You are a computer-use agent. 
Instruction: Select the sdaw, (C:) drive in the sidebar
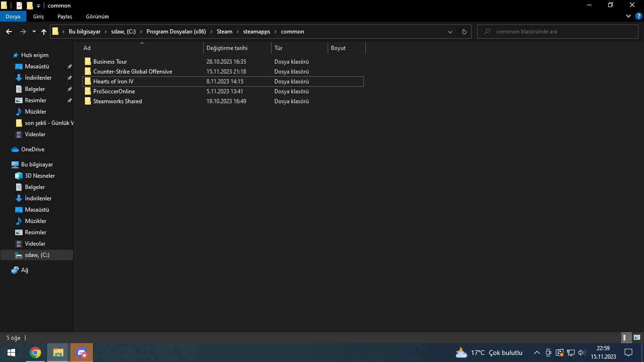[37, 255]
